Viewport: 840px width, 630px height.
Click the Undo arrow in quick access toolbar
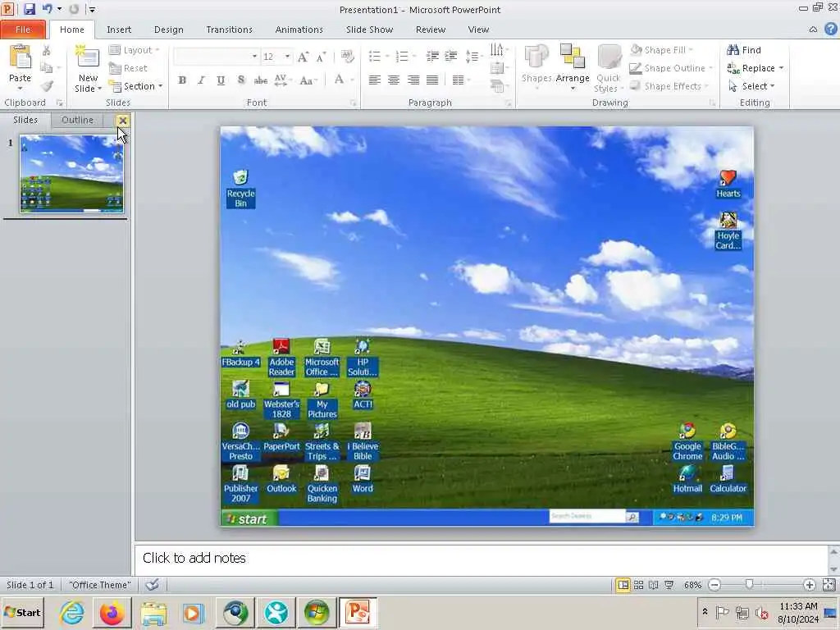click(x=47, y=9)
